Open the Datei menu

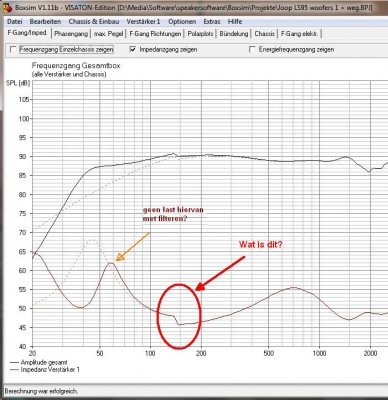pyautogui.click(x=15, y=22)
